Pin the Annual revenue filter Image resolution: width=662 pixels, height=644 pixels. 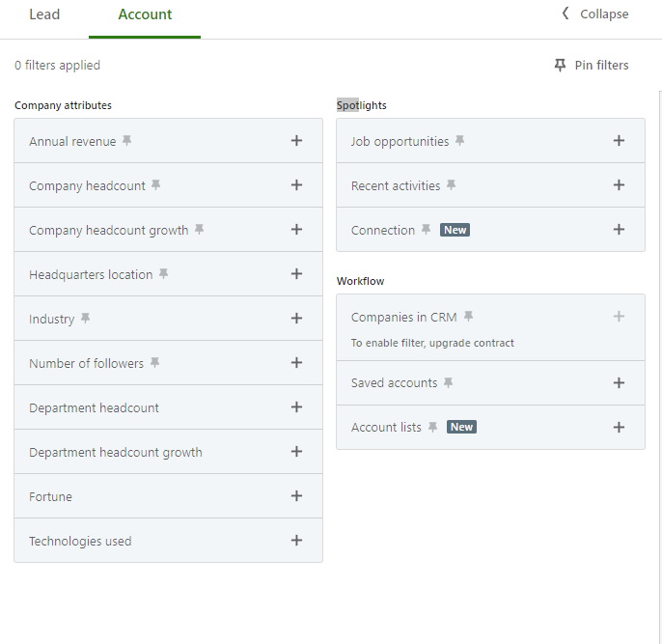click(x=127, y=141)
